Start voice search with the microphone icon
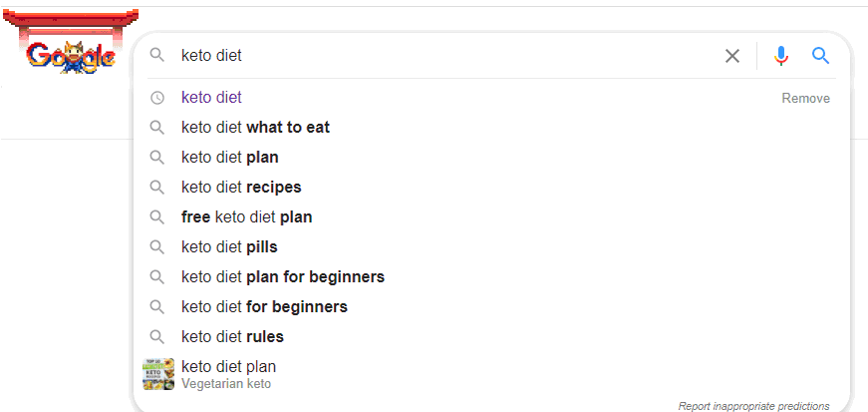The image size is (868, 412). [x=781, y=56]
